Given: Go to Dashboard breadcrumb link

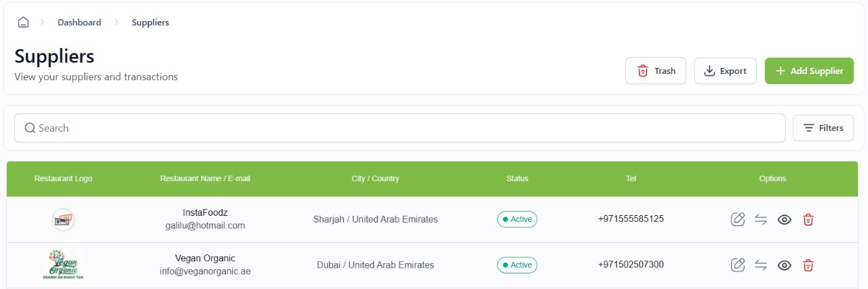Looking at the screenshot, I should coord(79,22).
